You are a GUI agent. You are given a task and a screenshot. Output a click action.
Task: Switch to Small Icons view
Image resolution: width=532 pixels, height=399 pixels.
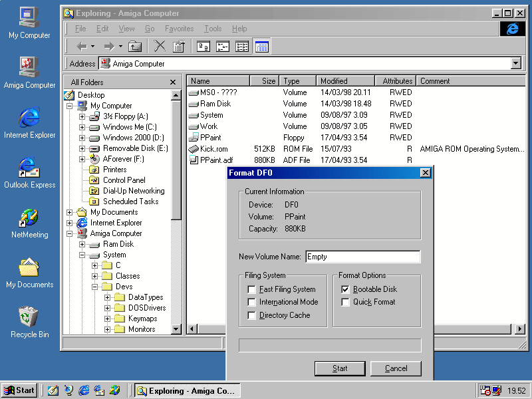pos(223,46)
